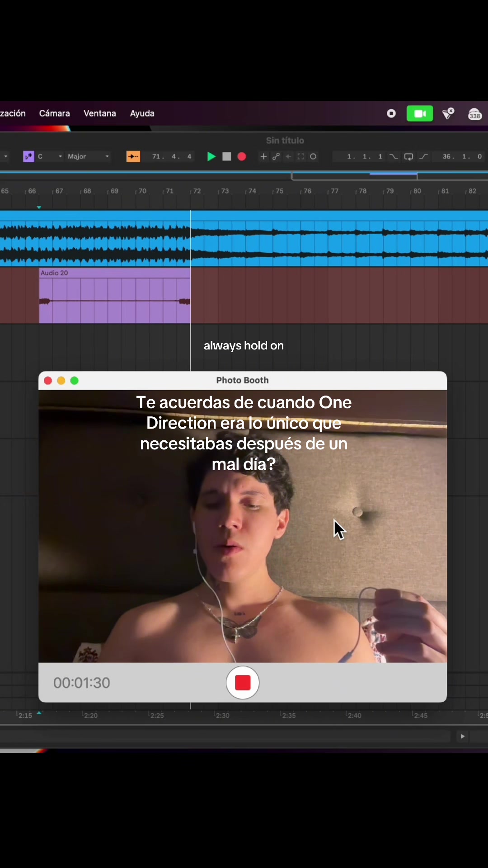Click the blue audio waveform clip
The width and height of the screenshot is (488, 868).
244,238
